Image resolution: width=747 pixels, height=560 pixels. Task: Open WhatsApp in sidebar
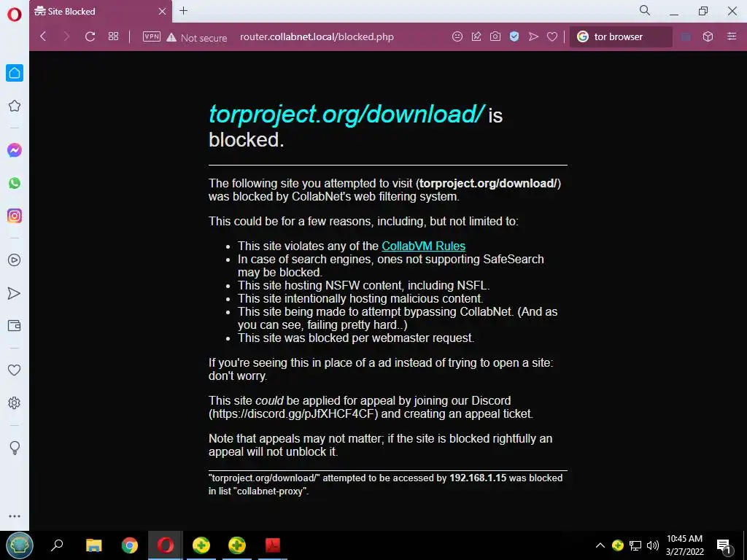(15, 183)
